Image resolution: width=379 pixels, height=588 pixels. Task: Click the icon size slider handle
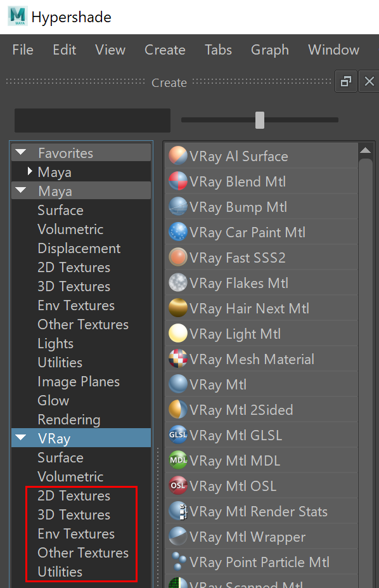pyautogui.click(x=260, y=120)
